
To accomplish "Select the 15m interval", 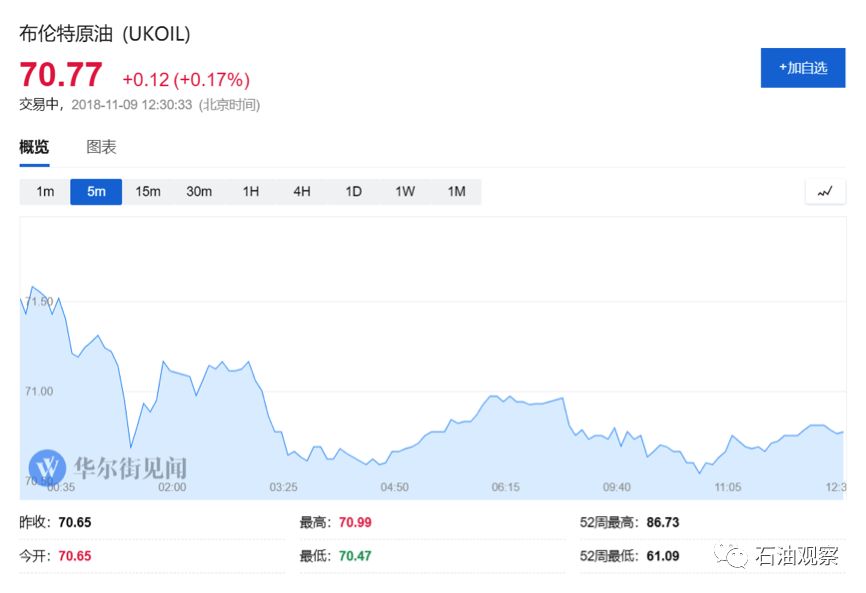I will click(147, 192).
